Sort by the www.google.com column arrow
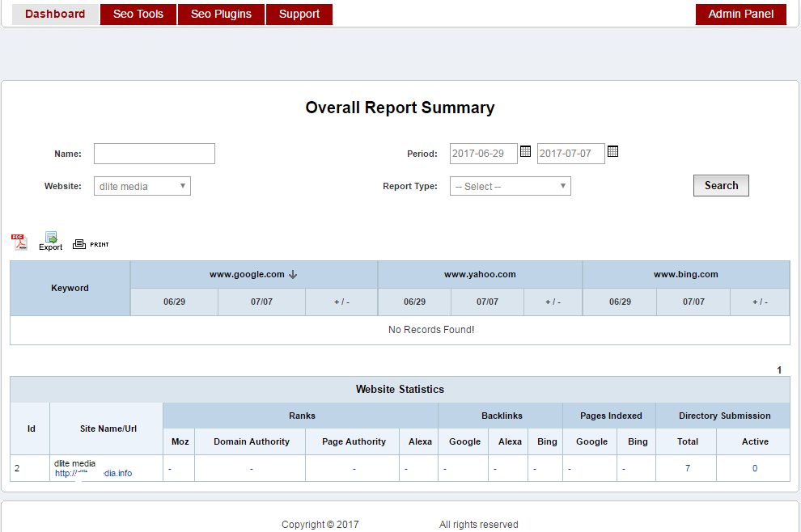 (x=293, y=275)
